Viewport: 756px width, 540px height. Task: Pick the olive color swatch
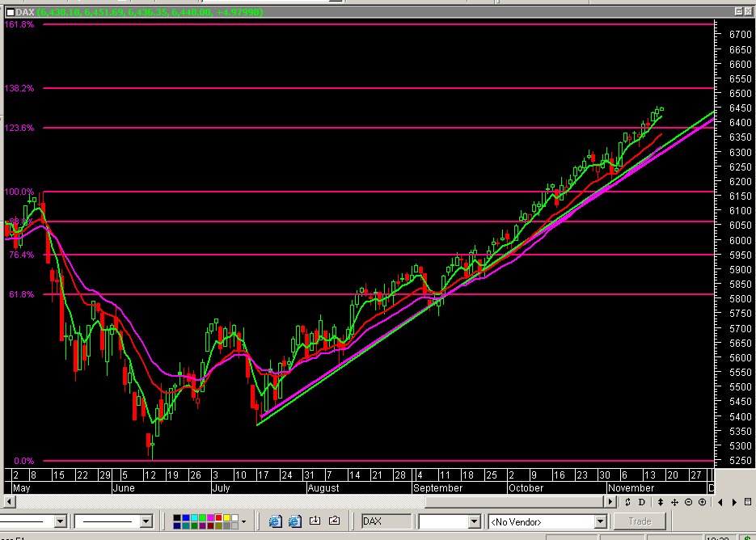pos(218,525)
